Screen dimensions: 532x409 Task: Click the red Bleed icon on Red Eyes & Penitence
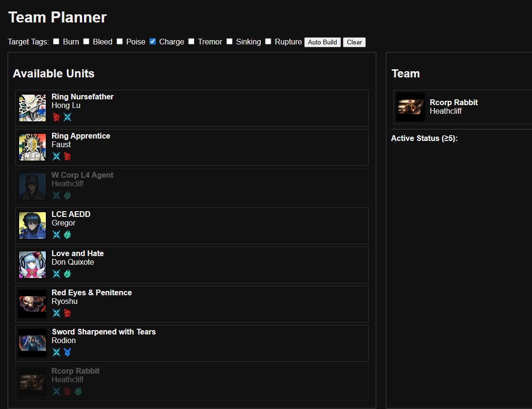67,313
